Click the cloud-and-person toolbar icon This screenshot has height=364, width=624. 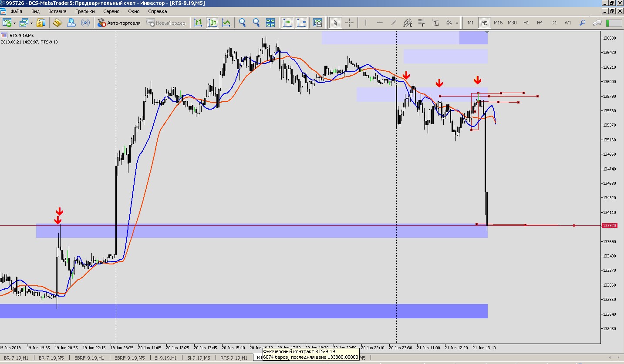[71, 23]
